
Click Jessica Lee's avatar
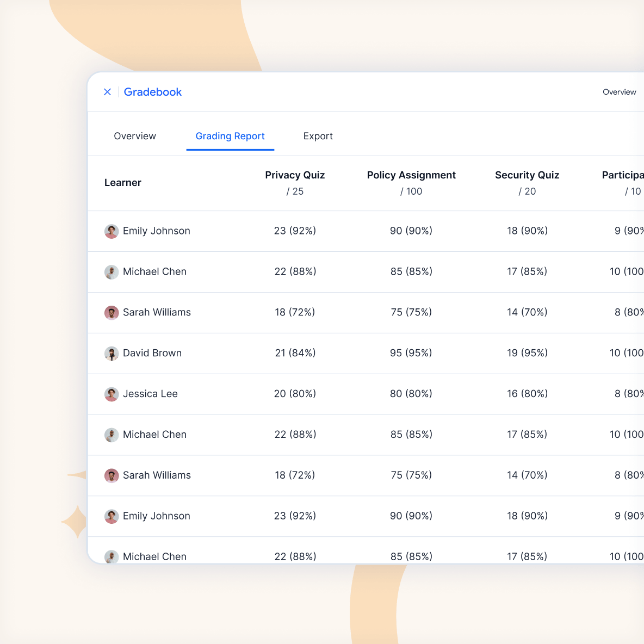click(x=112, y=394)
